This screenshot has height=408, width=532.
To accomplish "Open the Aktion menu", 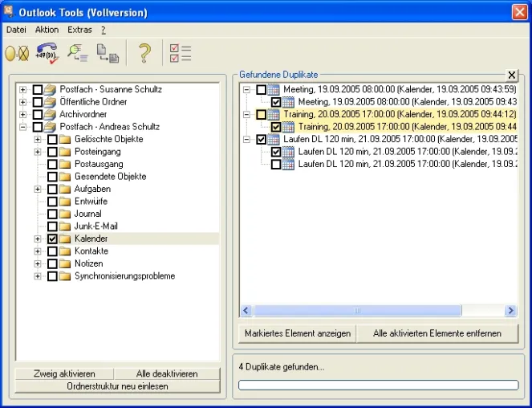I will tap(47, 30).
